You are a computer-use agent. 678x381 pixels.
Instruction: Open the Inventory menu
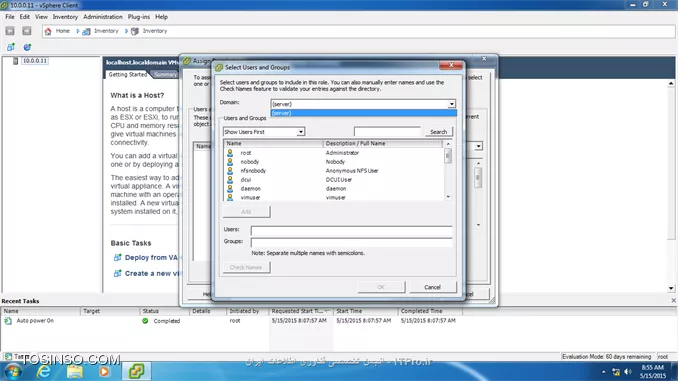click(65, 17)
